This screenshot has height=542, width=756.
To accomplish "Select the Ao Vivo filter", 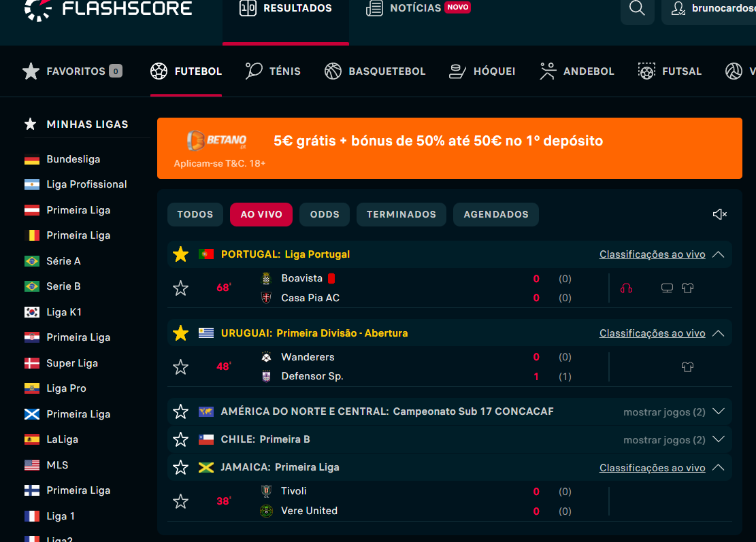I will pos(261,214).
